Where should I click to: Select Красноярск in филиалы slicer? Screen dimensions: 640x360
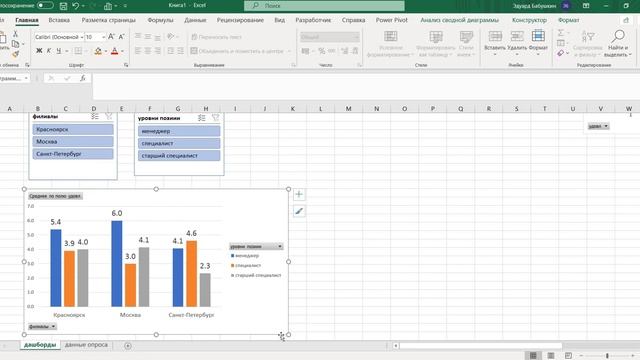pyautogui.click(x=73, y=129)
